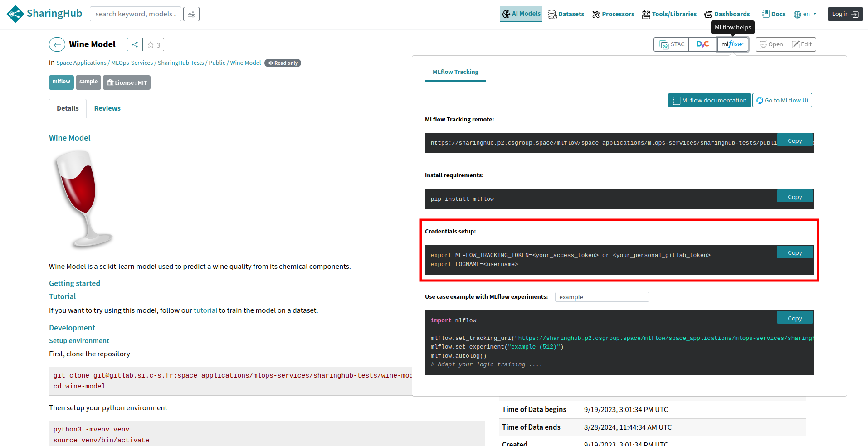868x446 pixels.
Task: Toggle the mlflow helper button
Action: point(732,44)
